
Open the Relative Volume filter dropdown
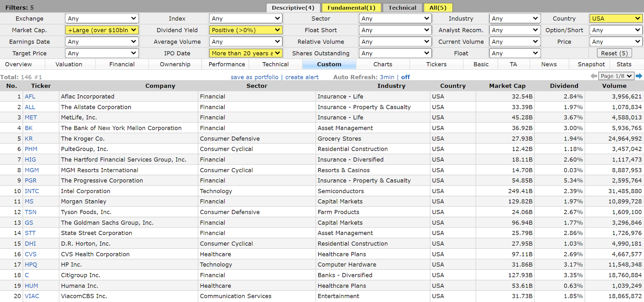(395, 41)
